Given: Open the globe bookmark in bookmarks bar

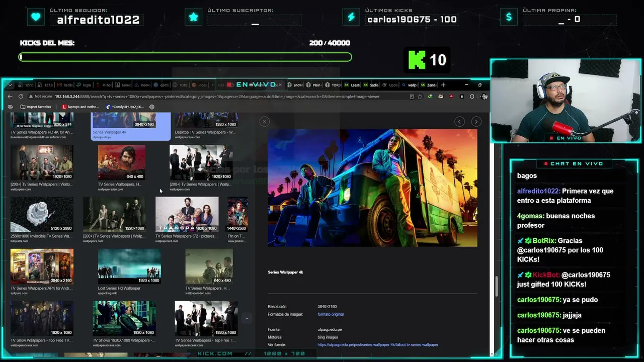Looking at the screenshot, I should point(152,107).
